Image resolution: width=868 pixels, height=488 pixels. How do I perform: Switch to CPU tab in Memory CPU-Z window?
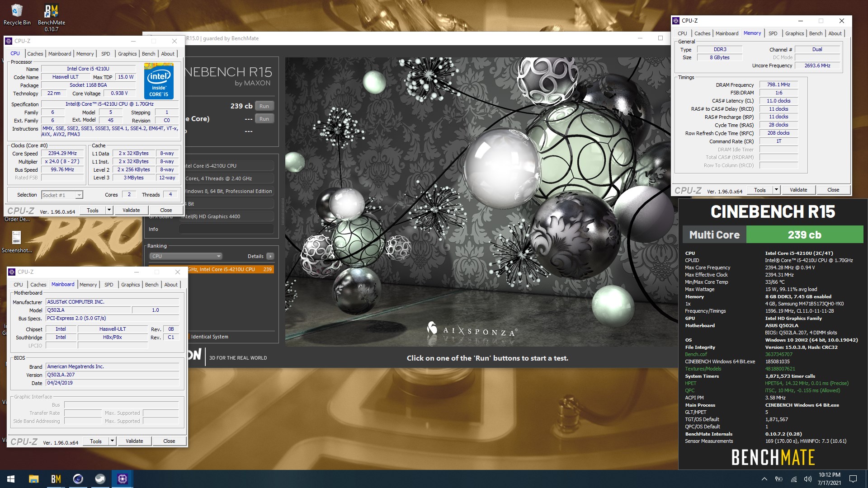(x=682, y=33)
